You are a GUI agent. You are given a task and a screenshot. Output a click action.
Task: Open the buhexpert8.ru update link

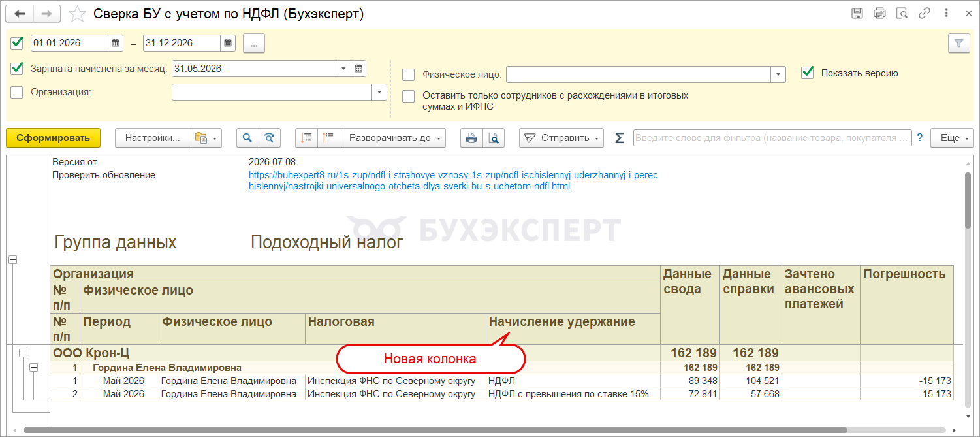(453, 180)
